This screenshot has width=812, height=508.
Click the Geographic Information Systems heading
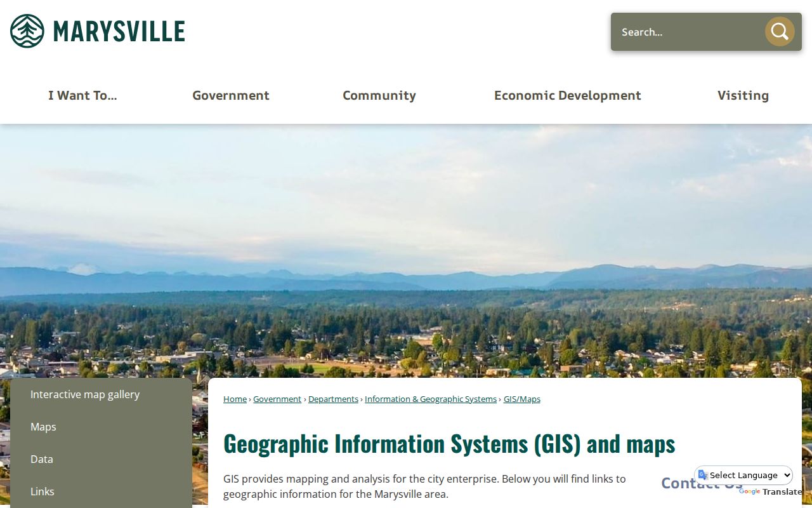(x=449, y=443)
